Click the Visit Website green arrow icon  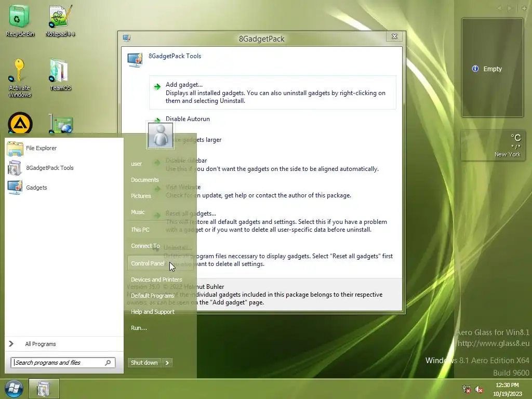pos(157,189)
